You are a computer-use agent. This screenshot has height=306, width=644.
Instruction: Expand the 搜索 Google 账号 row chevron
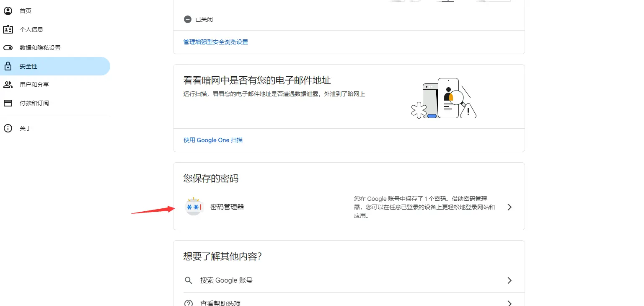pyautogui.click(x=510, y=280)
